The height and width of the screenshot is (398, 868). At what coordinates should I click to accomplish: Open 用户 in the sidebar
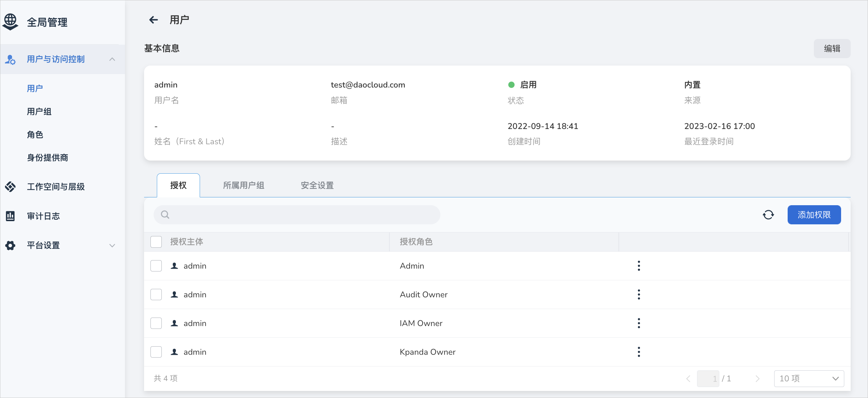click(35, 88)
